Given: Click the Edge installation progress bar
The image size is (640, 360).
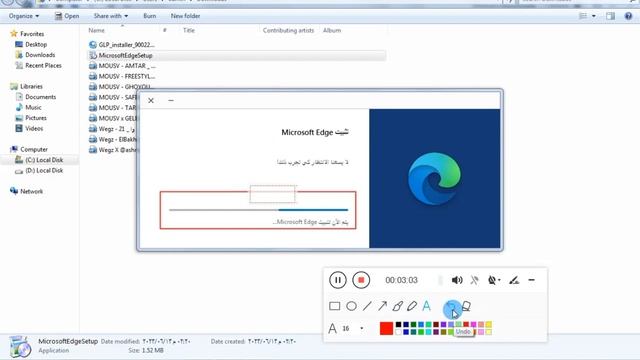Looking at the screenshot, I should (x=258, y=210).
